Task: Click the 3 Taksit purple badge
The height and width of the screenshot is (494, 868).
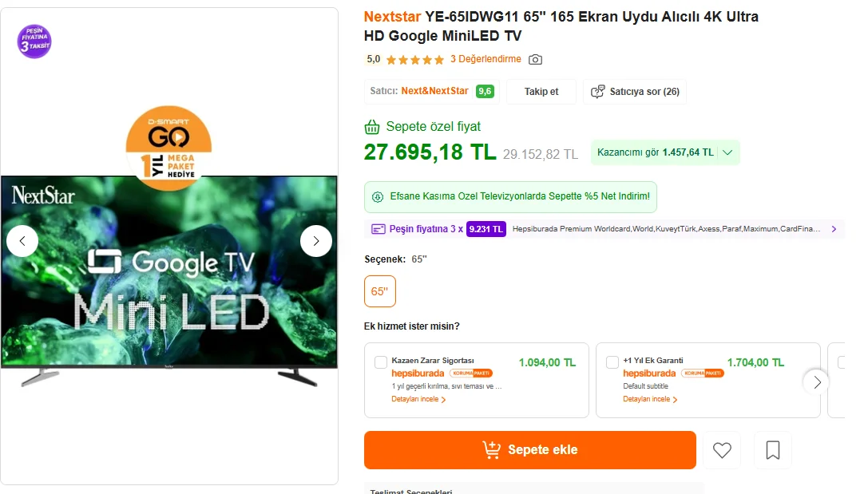Action: (34, 41)
